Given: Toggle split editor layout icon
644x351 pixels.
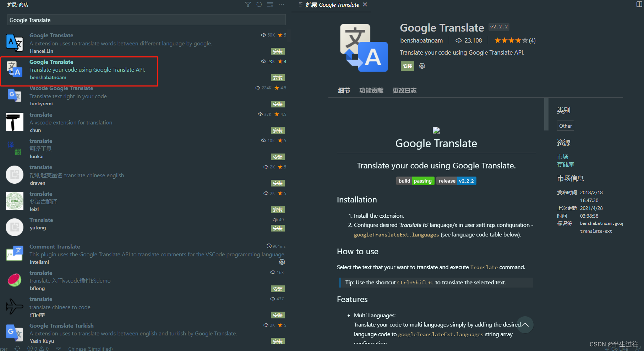Looking at the screenshot, I should 639,5.
